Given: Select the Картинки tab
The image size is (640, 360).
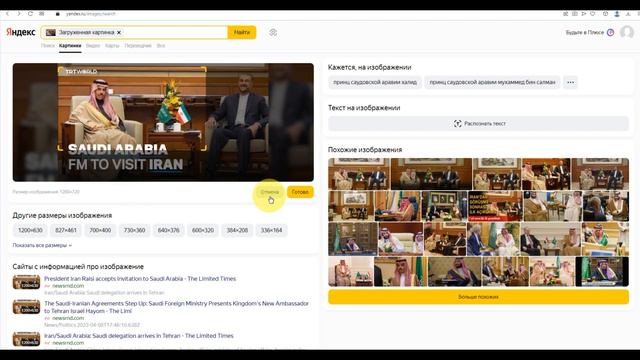Looking at the screenshot, I should pos(70,46).
